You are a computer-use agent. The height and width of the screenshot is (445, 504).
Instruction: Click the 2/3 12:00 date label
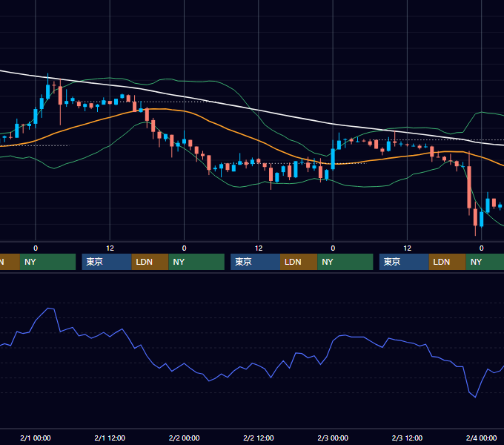pos(407,438)
